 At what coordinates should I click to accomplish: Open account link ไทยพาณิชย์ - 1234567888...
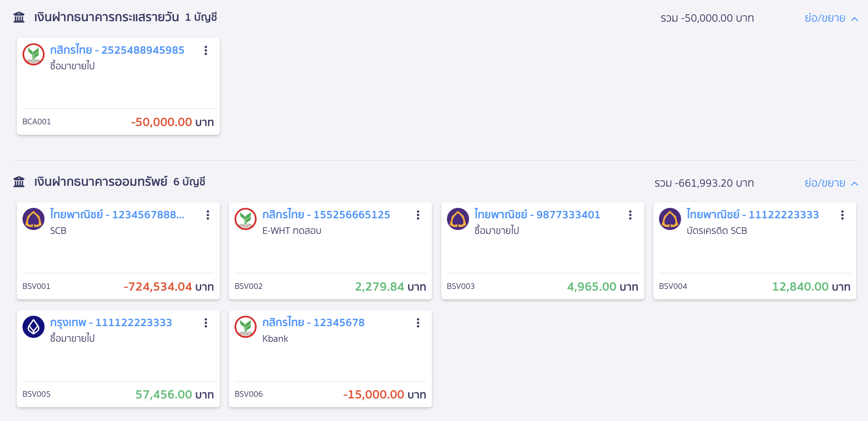(x=117, y=215)
